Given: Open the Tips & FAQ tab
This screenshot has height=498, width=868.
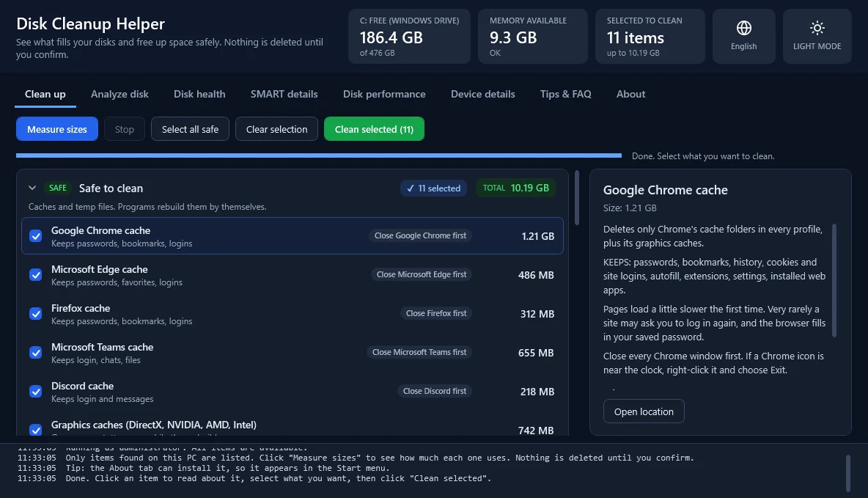Looking at the screenshot, I should 566,94.
